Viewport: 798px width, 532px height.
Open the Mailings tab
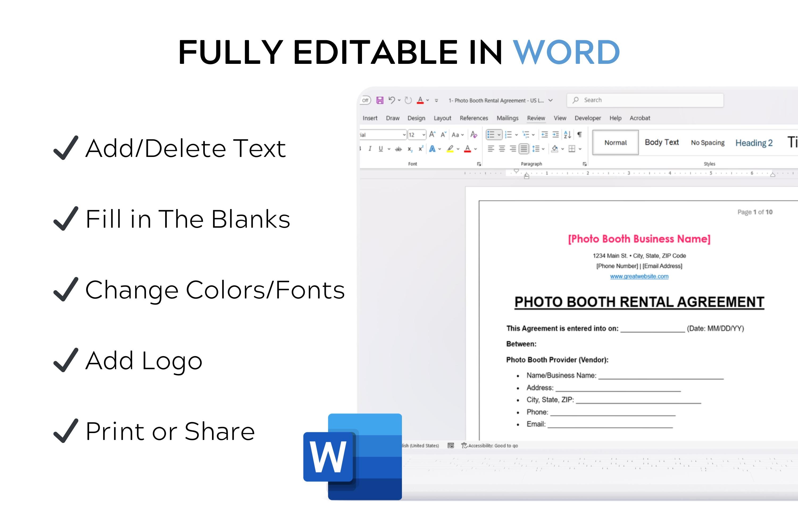pyautogui.click(x=508, y=118)
